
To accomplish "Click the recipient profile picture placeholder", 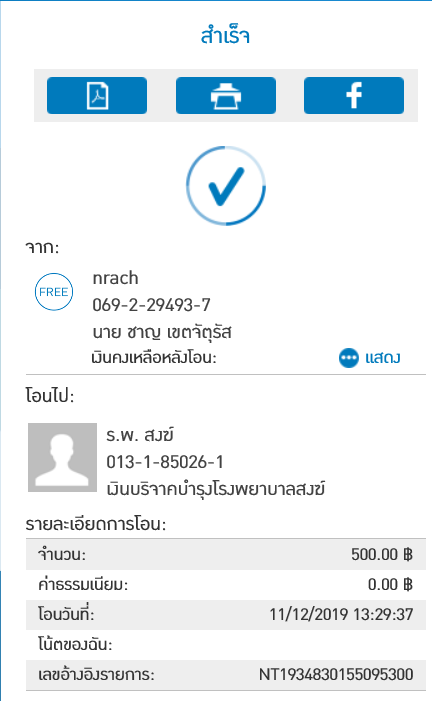I will [63, 457].
